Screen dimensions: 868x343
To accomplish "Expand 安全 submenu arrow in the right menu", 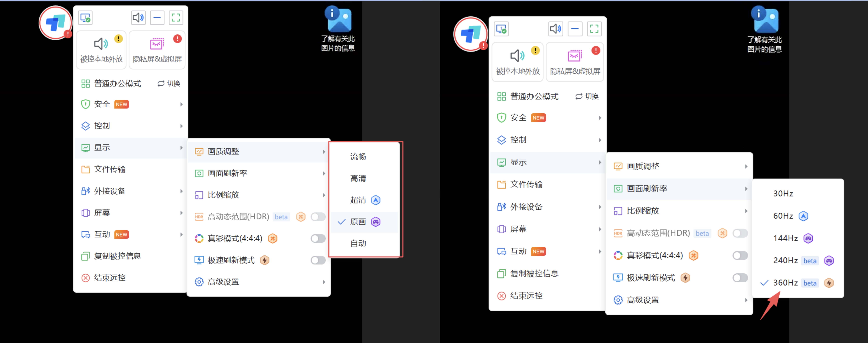I will click(600, 118).
